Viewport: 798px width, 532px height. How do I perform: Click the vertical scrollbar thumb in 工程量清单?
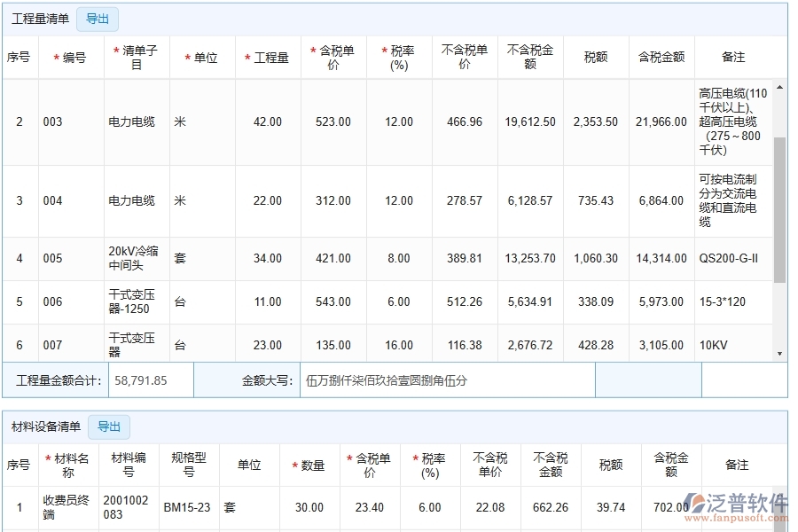pyautogui.click(x=779, y=210)
